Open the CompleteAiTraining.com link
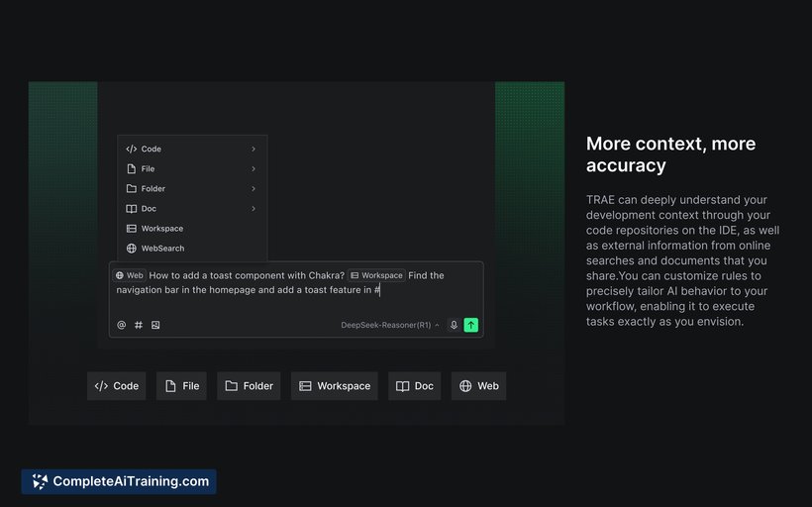This screenshot has height=507, width=812. 119,481
